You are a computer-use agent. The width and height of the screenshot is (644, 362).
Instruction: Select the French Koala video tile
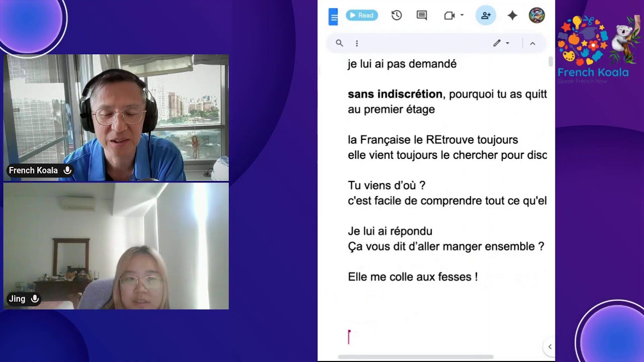click(x=116, y=118)
